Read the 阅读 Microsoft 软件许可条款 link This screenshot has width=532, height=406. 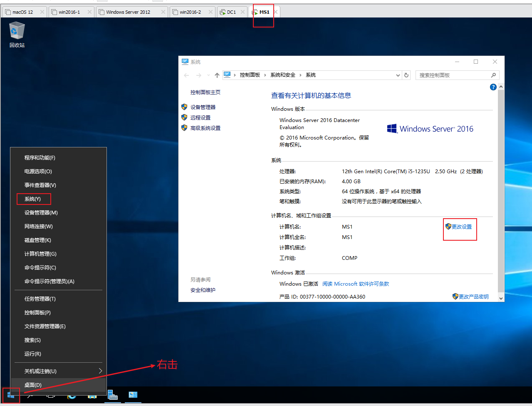(x=356, y=284)
